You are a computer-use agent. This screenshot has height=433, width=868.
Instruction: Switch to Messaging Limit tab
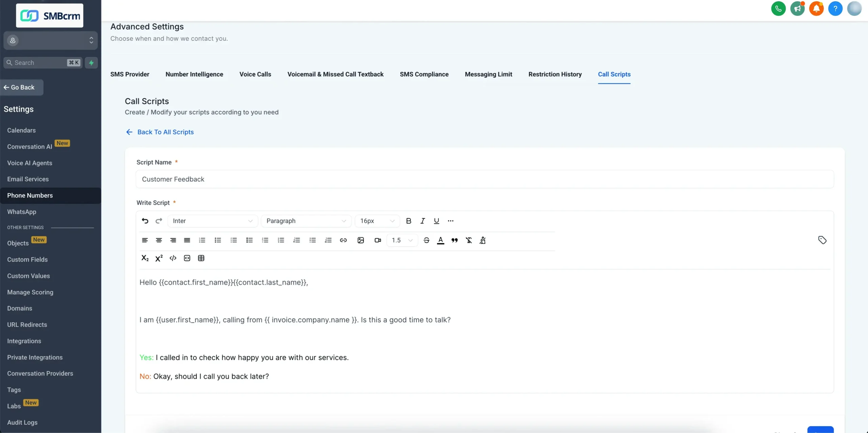click(x=488, y=74)
